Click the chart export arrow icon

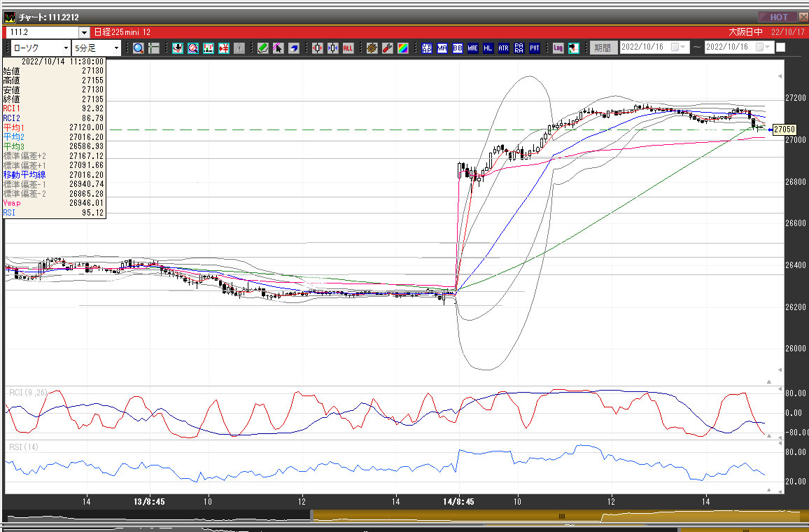point(574,48)
